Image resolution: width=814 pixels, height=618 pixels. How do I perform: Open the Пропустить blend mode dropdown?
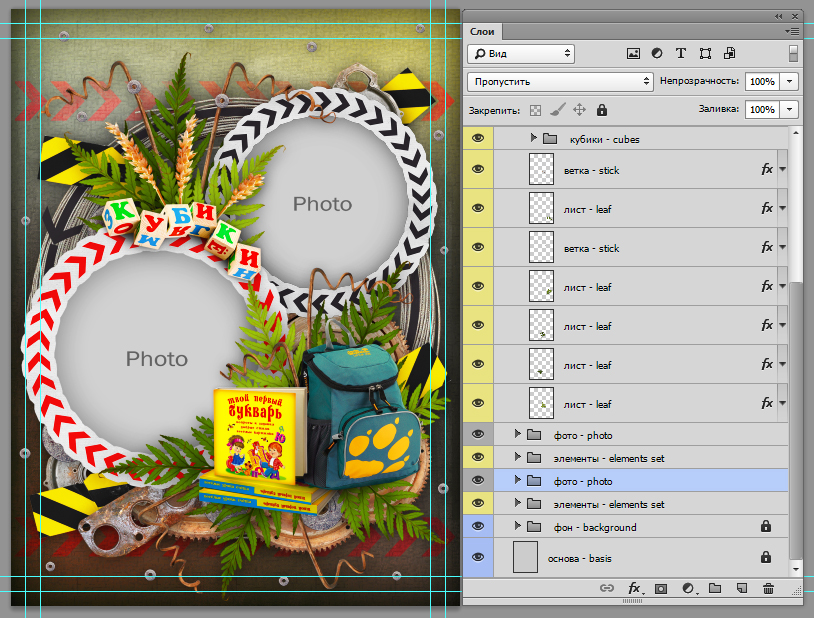[x=560, y=81]
